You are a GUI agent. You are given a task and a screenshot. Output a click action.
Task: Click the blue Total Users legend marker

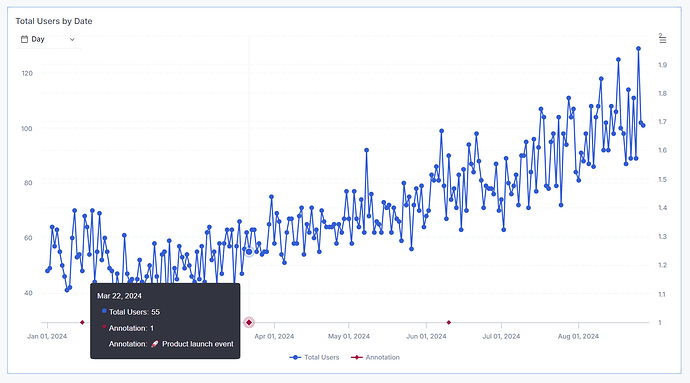tap(295, 357)
